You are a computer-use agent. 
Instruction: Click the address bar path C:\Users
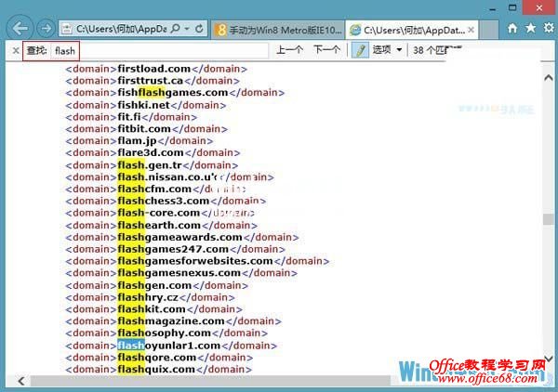pos(121,29)
